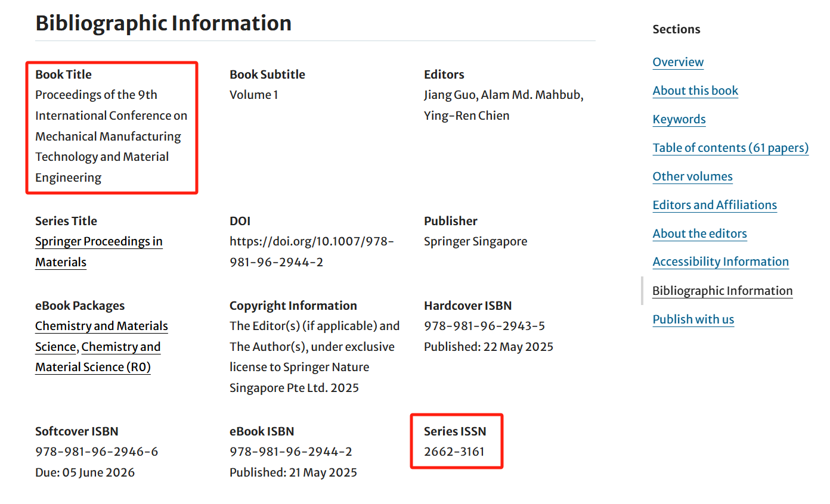
Task: Select Bibliographic Information in Sections list
Action: [722, 291]
